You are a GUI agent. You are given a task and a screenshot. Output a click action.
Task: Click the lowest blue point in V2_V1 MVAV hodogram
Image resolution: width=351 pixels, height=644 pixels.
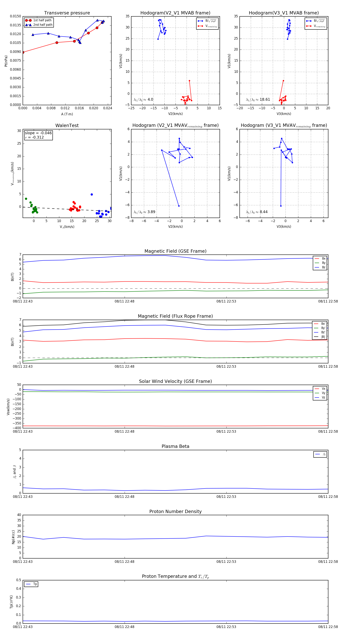[x=179, y=206]
